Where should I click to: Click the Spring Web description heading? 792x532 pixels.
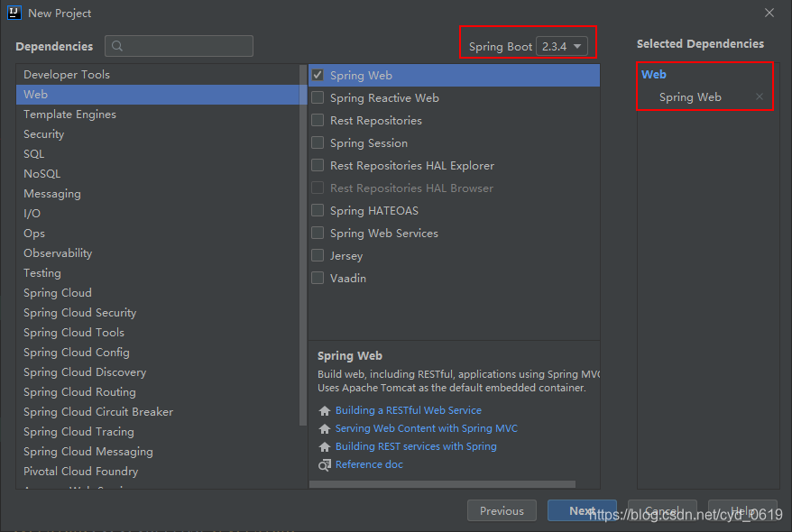point(349,356)
